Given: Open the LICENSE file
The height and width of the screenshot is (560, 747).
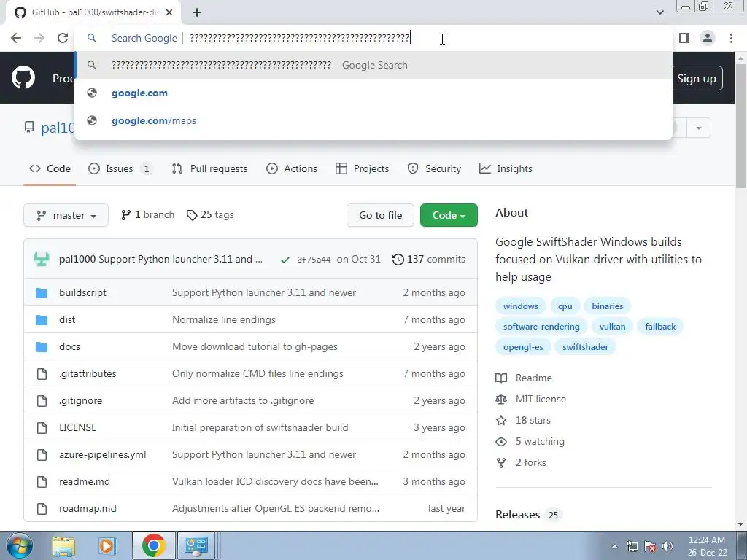Looking at the screenshot, I should click(77, 427).
